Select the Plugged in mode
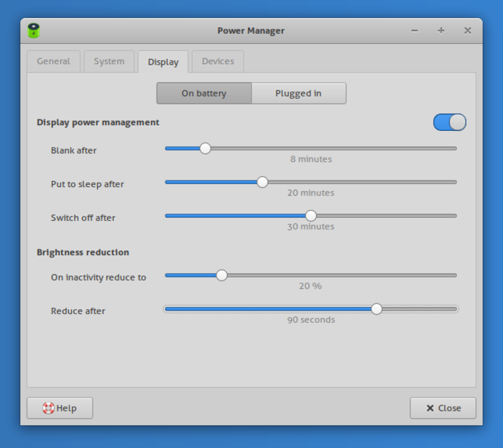Image resolution: width=503 pixels, height=448 pixels. (x=299, y=93)
